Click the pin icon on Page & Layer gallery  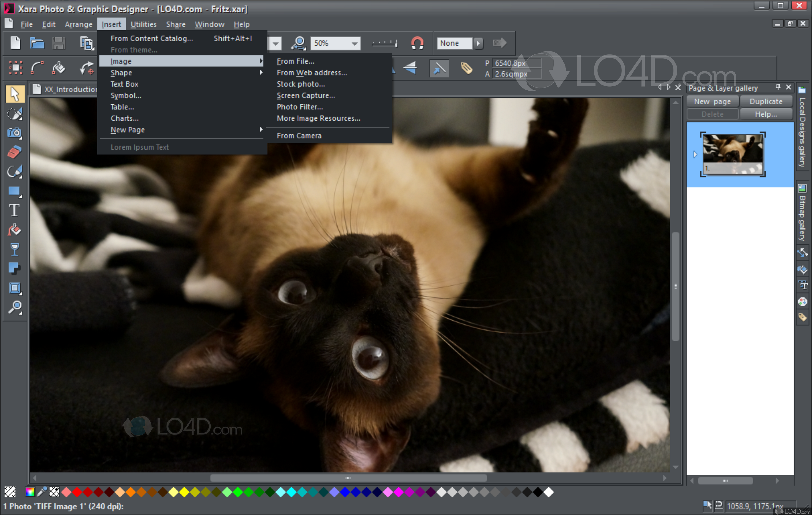pyautogui.click(x=778, y=87)
